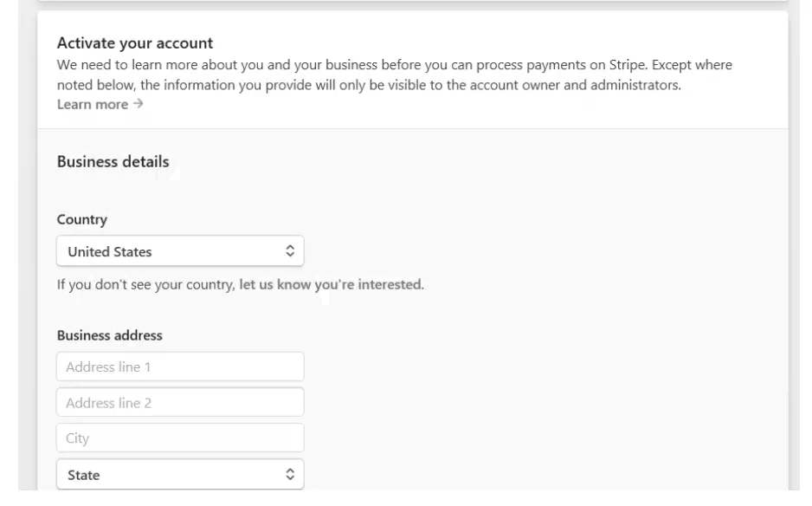Select the United States text in Country box
The image size is (812, 506).
[110, 252]
